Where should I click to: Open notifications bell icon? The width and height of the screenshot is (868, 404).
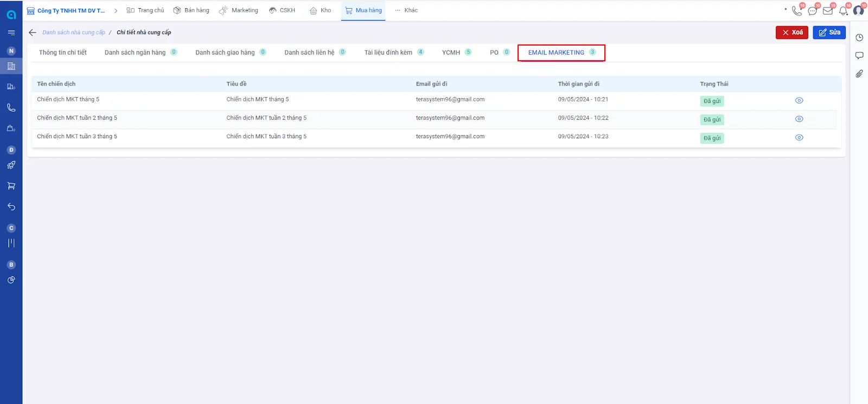pos(843,10)
